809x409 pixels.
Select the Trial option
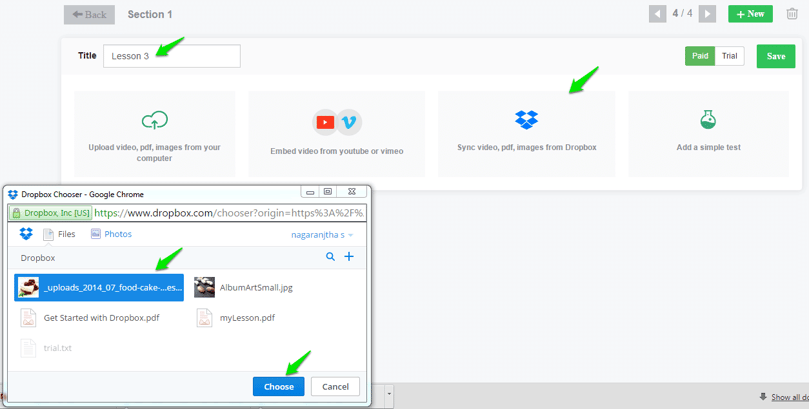730,56
